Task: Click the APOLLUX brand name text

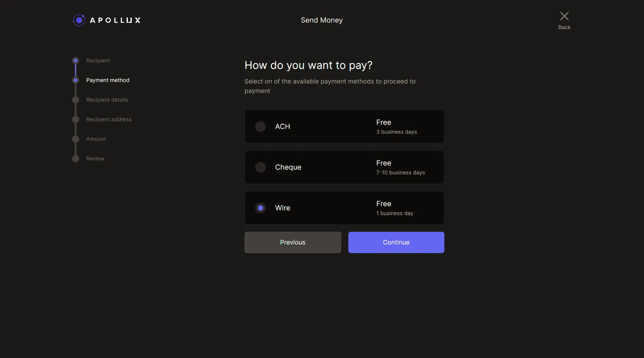Action: (115, 20)
